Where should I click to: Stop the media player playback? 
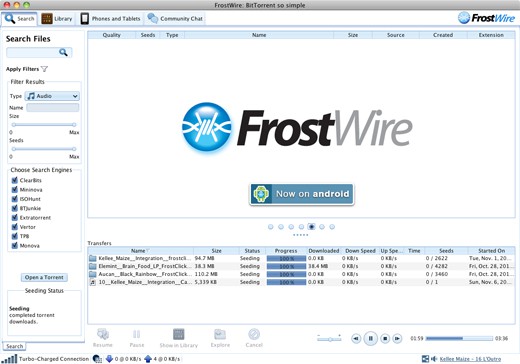385,339
